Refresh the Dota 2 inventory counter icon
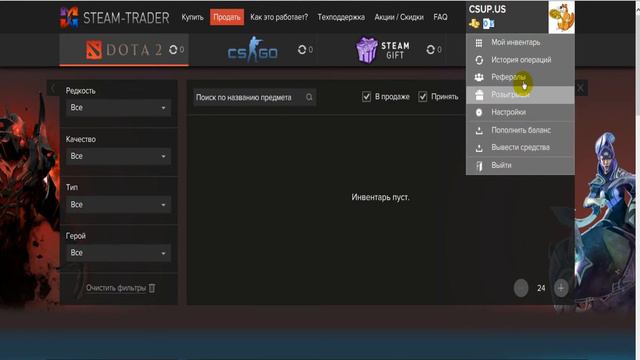This screenshot has height=360, width=640. [x=173, y=50]
